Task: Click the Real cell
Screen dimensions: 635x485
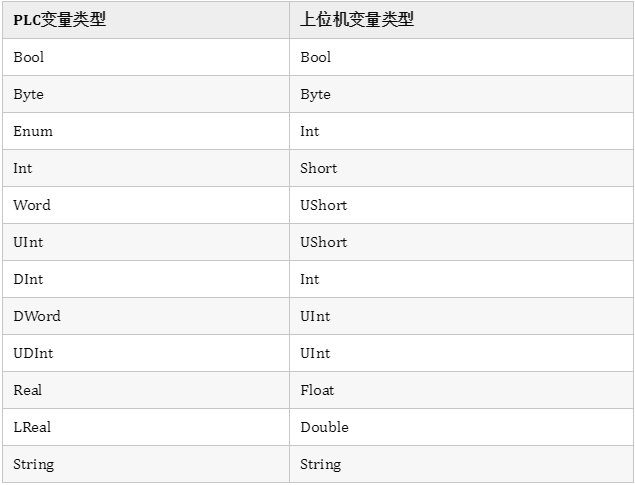Action: 146,390
